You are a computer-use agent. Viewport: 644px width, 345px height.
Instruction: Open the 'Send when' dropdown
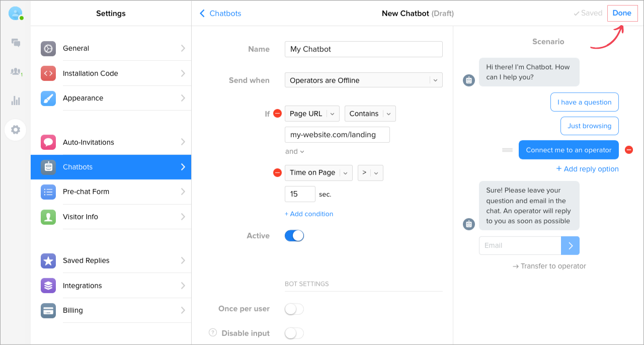click(x=363, y=80)
